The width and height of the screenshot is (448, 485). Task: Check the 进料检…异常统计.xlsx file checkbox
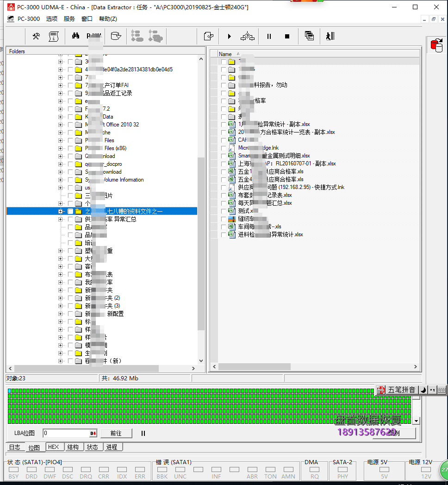224,234
